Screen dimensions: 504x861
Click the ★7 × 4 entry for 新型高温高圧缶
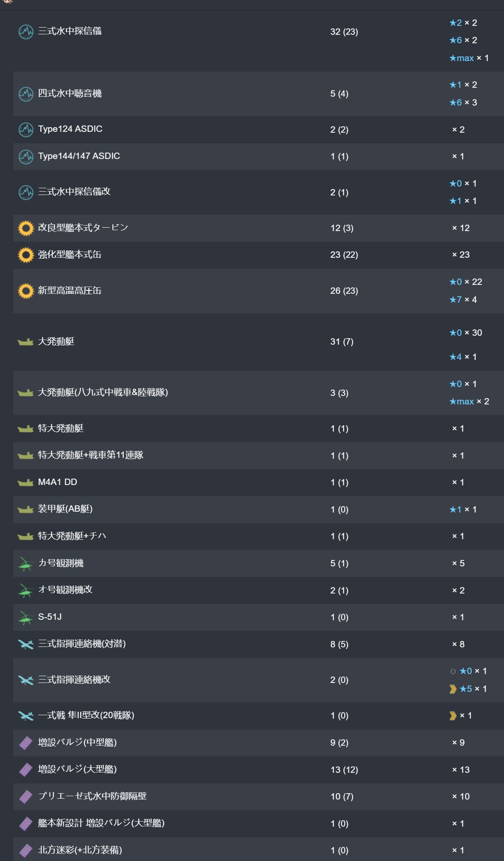pyautogui.click(x=463, y=300)
